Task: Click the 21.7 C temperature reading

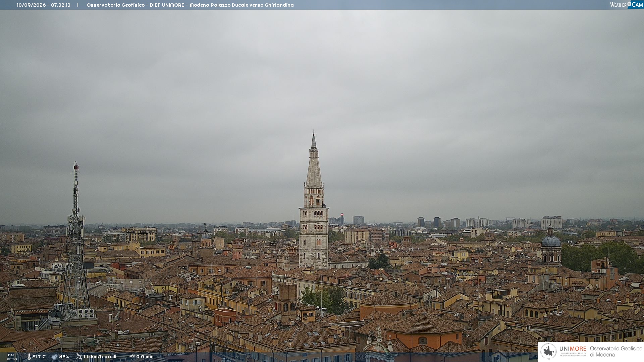Action: point(39,357)
